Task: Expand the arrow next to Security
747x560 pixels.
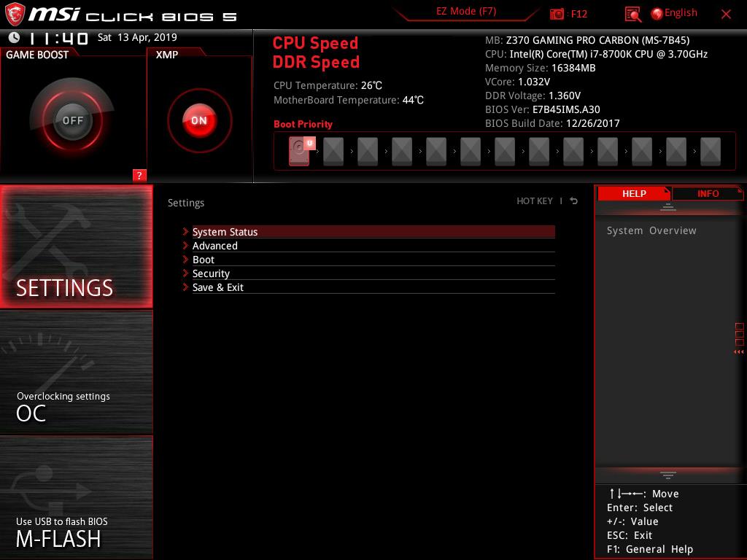Action: coord(185,273)
